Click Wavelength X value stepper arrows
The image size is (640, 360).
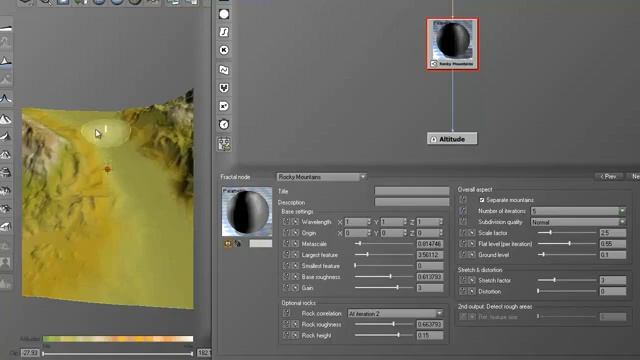[x=369, y=222]
